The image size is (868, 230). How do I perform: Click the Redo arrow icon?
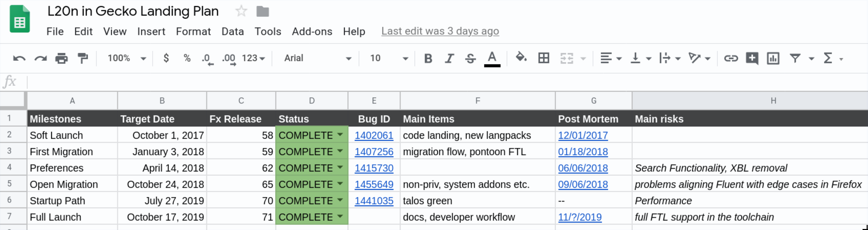coord(41,58)
